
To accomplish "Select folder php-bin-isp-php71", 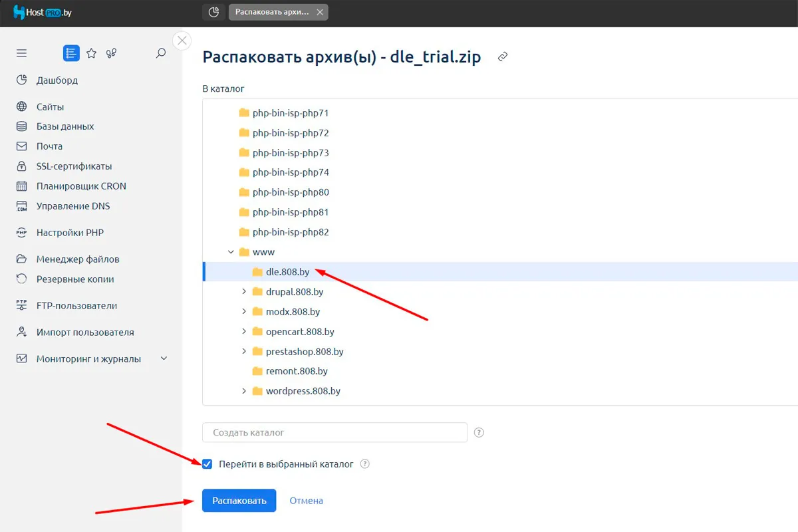I will coord(291,113).
